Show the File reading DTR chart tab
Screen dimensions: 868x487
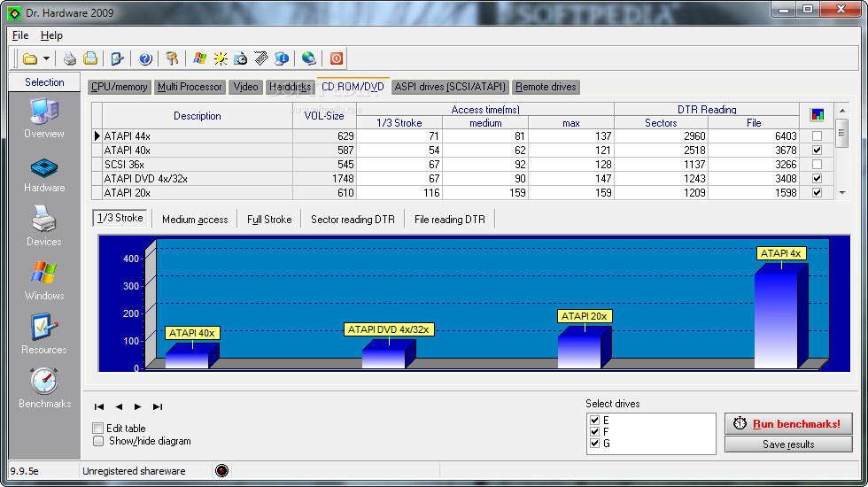pyautogui.click(x=450, y=220)
